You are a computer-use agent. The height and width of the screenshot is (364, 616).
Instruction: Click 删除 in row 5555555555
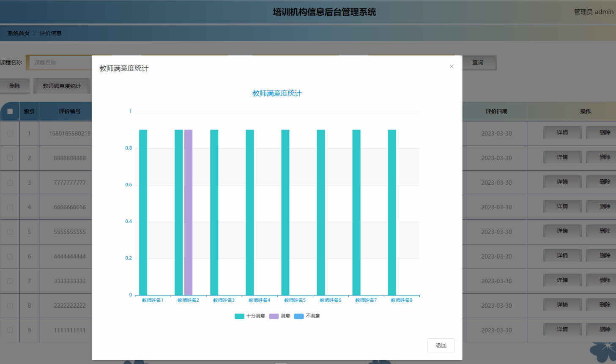click(x=601, y=231)
